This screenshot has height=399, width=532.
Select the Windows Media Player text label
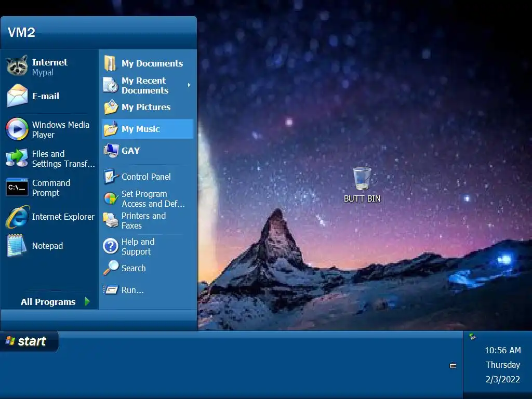[60, 129]
